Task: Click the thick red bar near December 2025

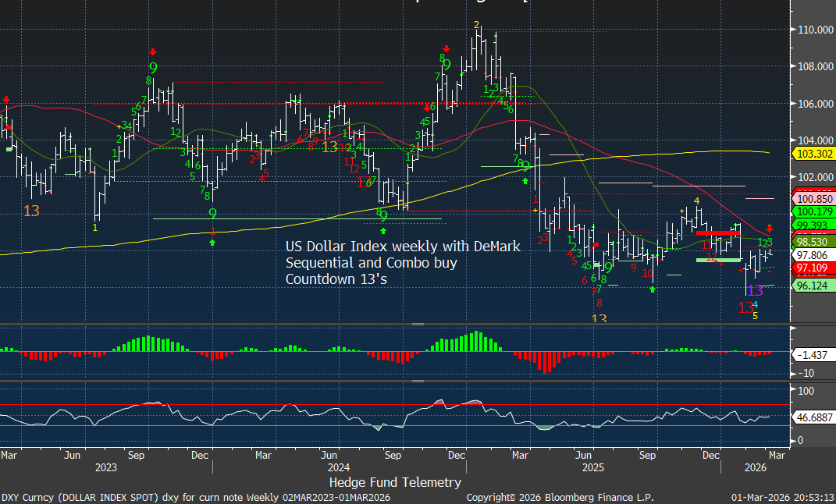Action: (717, 232)
